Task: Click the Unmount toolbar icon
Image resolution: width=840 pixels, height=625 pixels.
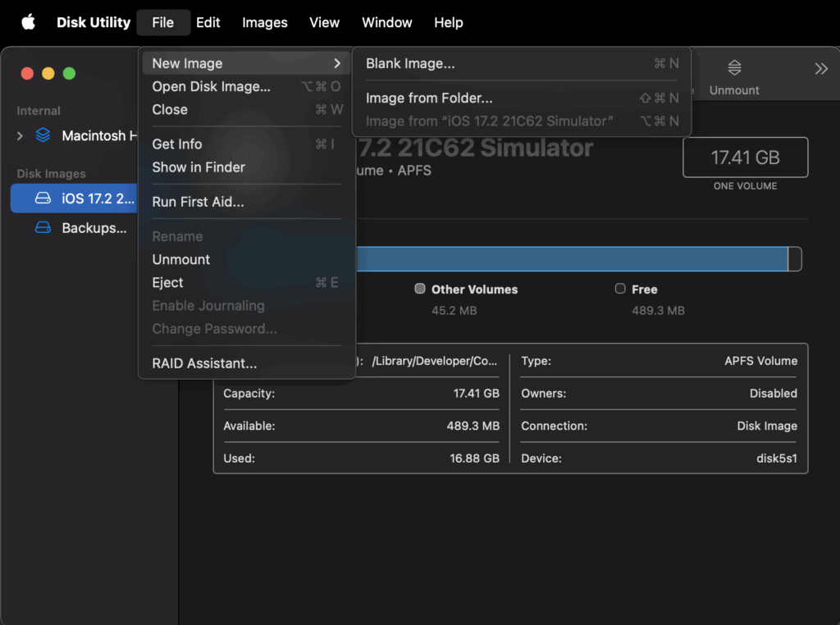Action: 734,68
